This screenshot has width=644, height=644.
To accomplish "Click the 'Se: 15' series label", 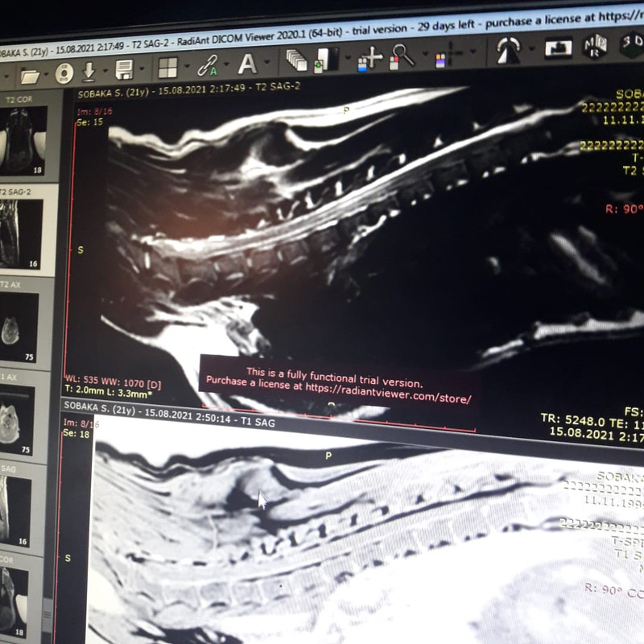I will click(89, 122).
